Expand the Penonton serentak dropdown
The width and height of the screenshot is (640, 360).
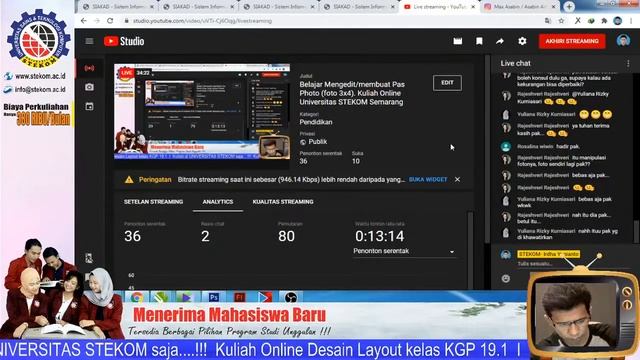(404, 251)
